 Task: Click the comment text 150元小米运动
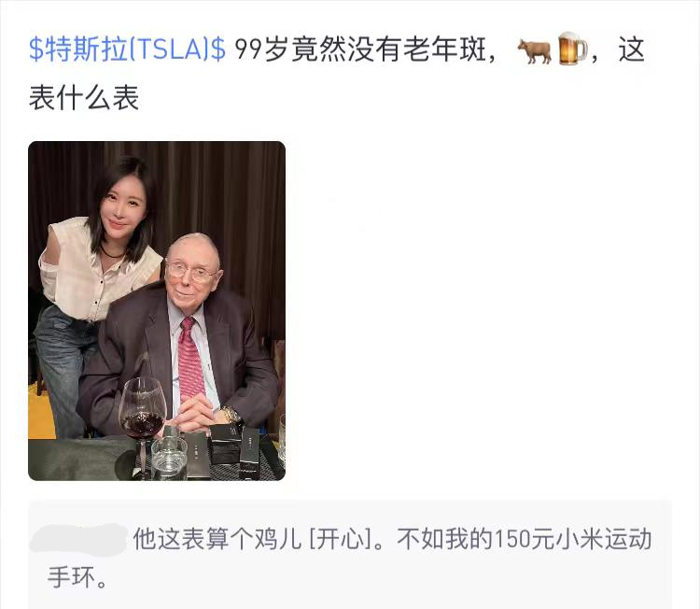tap(573, 538)
